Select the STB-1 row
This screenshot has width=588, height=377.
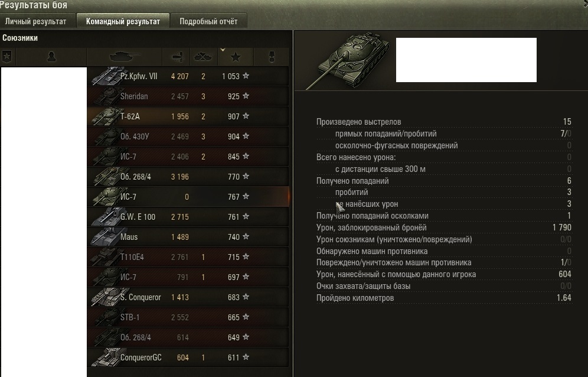pos(188,317)
